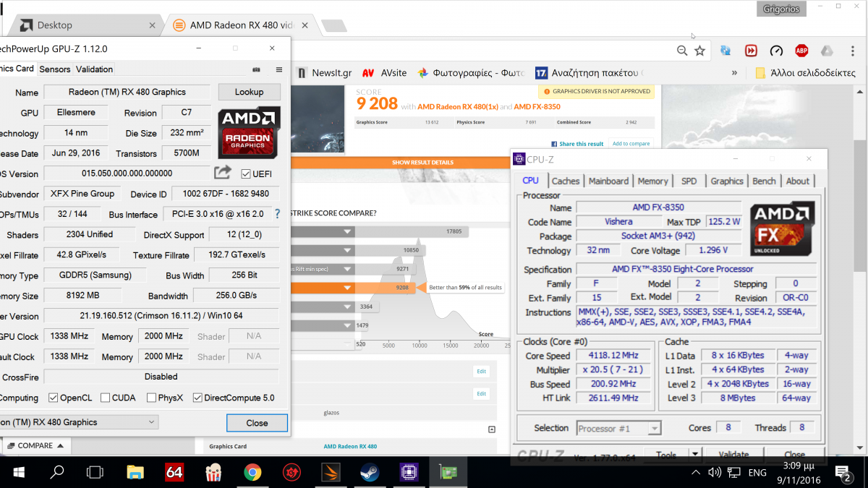The image size is (868, 488).
Task: Open the Memory tab in CPU-Z
Action: 653,181
